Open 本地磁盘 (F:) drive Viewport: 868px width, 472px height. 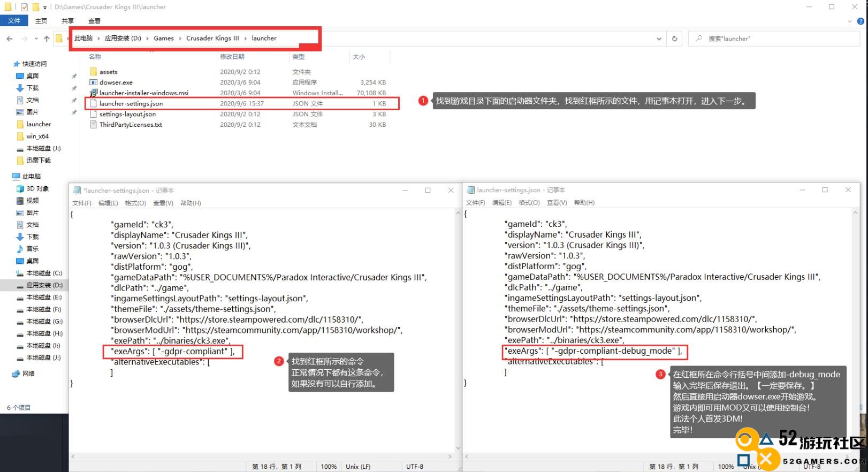click(44, 309)
